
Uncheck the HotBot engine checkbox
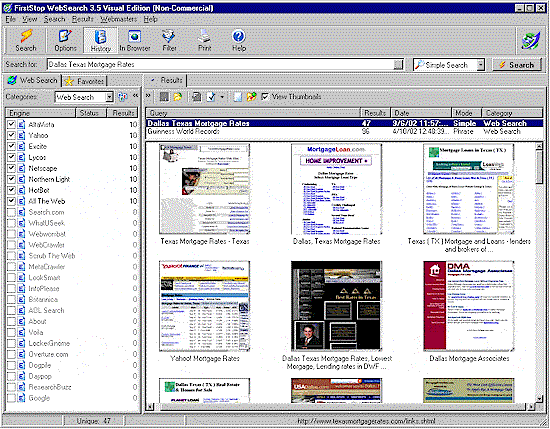click(x=11, y=190)
